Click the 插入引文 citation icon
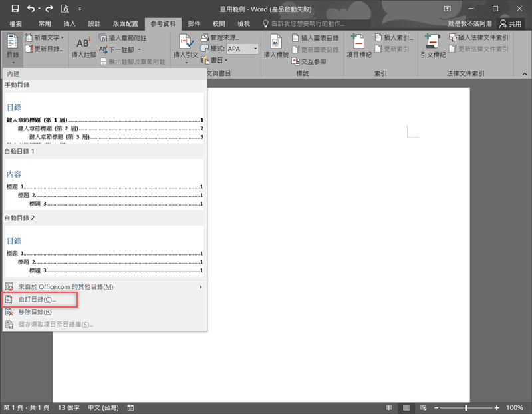The width and height of the screenshot is (532, 414). (186, 44)
